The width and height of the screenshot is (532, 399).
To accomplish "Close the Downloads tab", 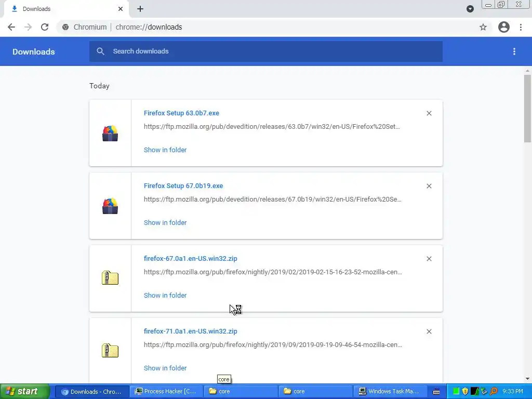I will pyautogui.click(x=121, y=9).
